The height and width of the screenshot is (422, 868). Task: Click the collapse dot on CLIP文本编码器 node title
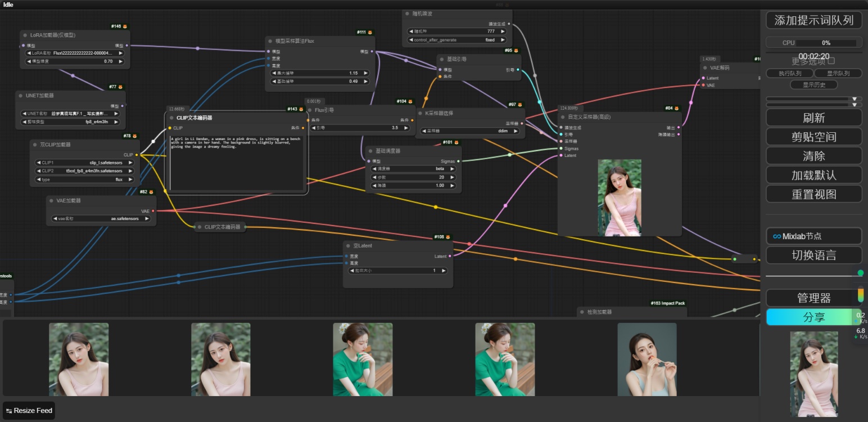click(171, 118)
